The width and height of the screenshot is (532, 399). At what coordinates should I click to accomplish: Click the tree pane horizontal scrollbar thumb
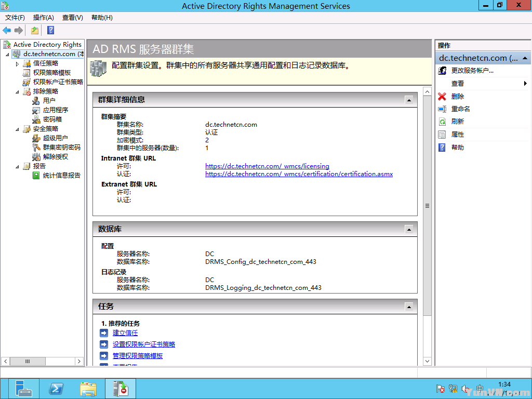click(x=28, y=362)
